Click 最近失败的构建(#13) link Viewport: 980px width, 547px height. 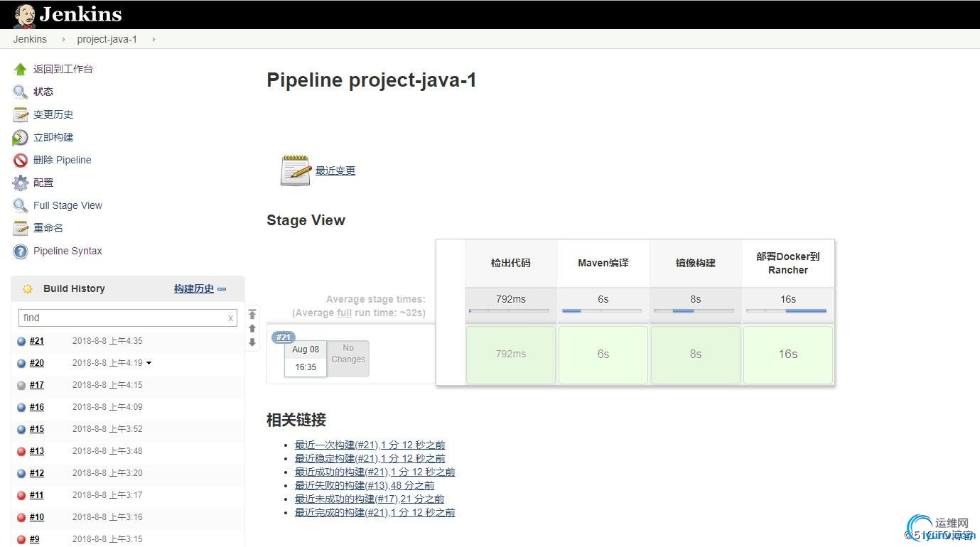365,485
